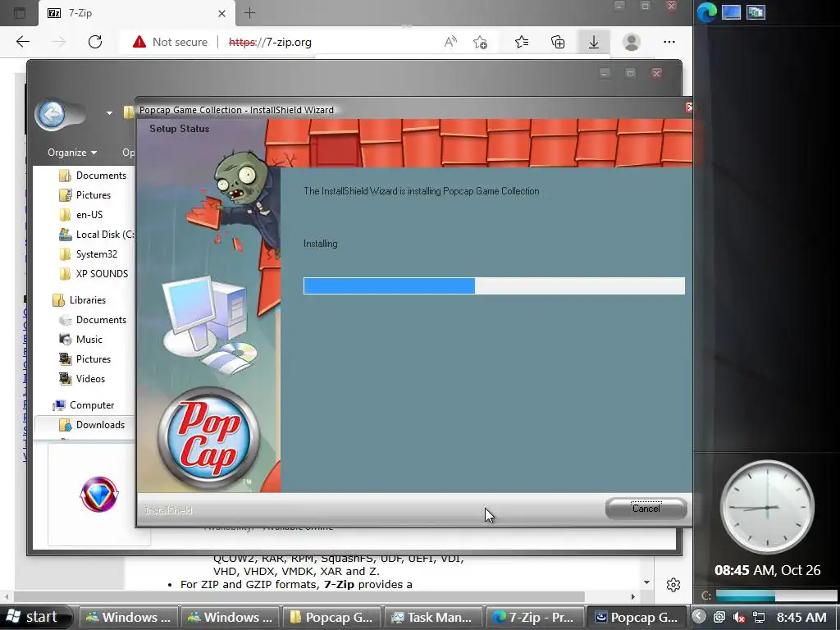This screenshot has width=840, height=630.
Task: Close the 7-Zip browser tab
Action: click(221, 13)
